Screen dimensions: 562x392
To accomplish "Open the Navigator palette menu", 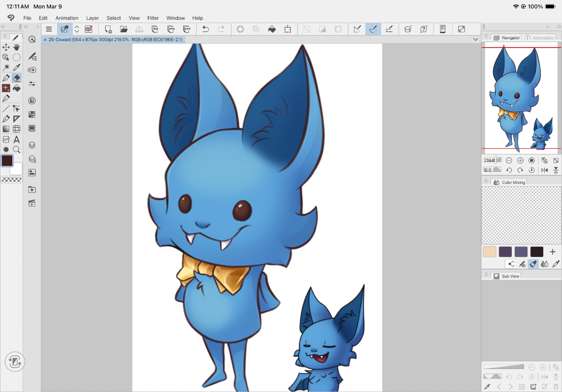I will (486, 36).
